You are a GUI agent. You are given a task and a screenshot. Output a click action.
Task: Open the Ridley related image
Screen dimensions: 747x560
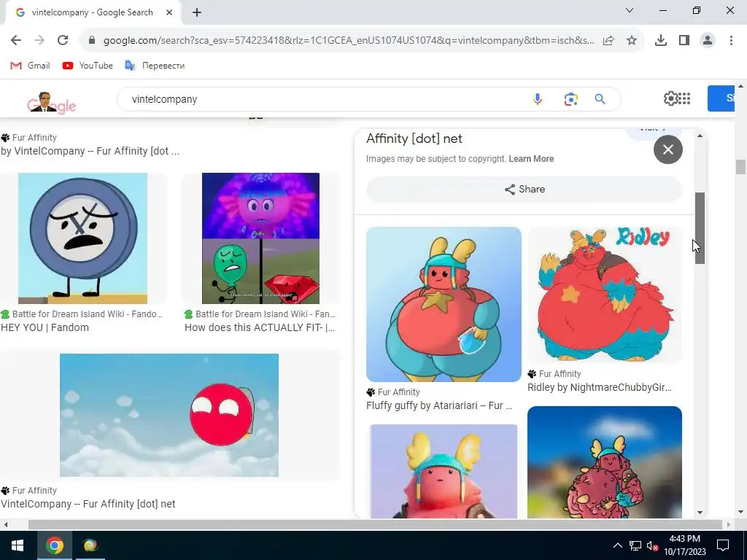(x=605, y=295)
